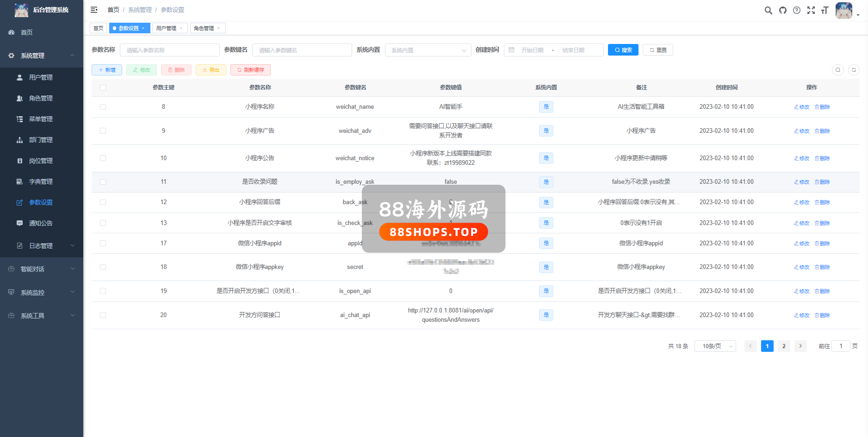Click the blue 搜索 button

[623, 50]
